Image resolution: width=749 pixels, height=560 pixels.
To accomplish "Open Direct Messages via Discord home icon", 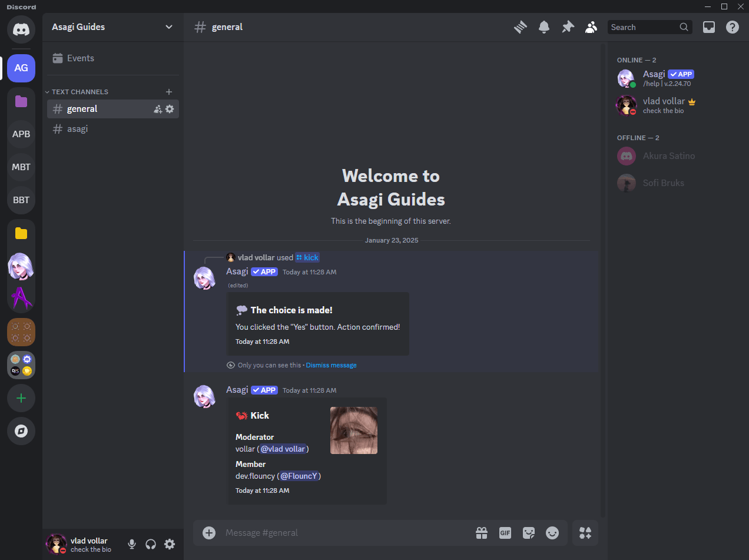I will click(21, 29).
